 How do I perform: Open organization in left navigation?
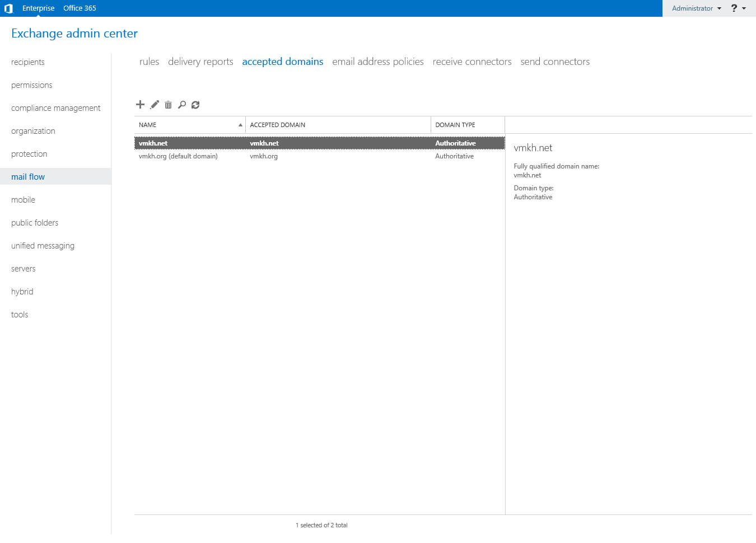click(x=33, y=131)
